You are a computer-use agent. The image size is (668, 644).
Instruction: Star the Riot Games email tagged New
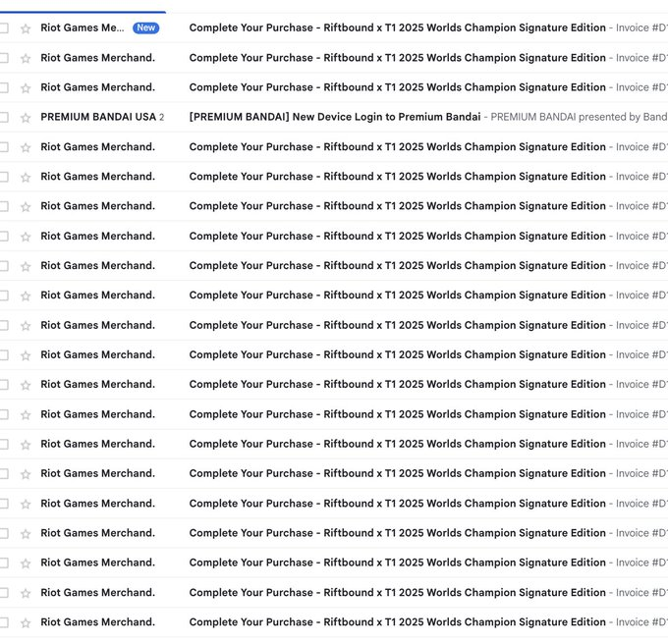tap(26, 28)
